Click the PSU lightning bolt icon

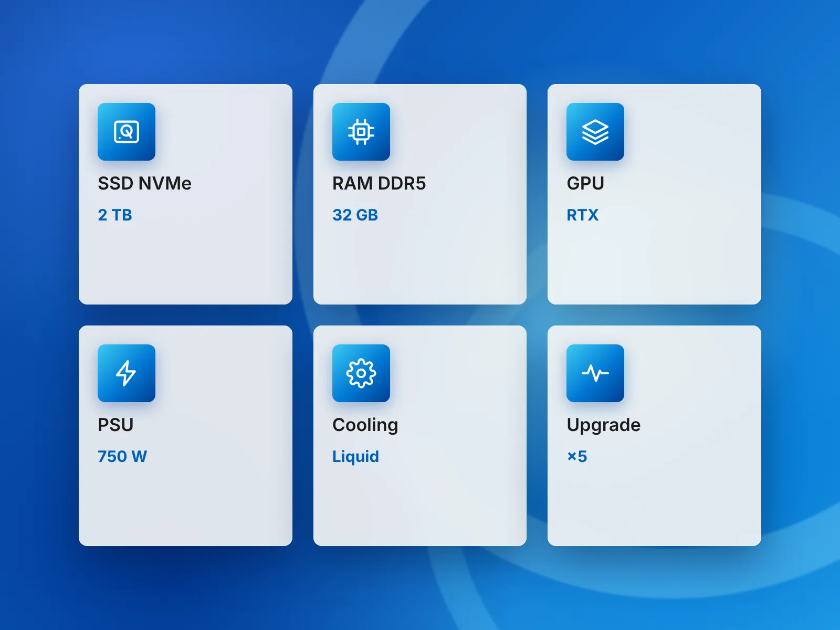(x=127, y=373)
